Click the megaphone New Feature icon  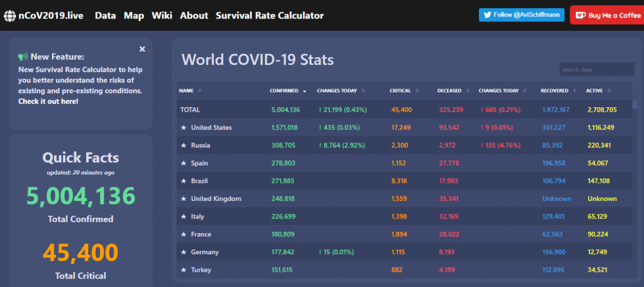23,57
